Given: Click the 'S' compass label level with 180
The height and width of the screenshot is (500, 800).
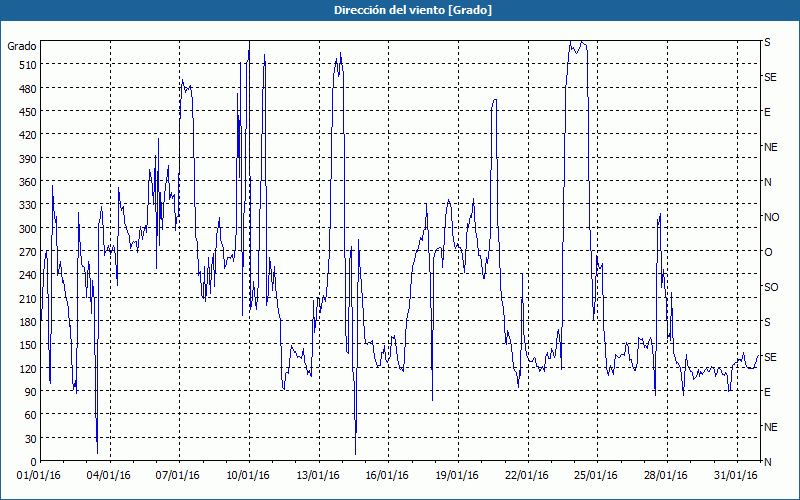Looking at the screenshot, I should pos(767,322).
